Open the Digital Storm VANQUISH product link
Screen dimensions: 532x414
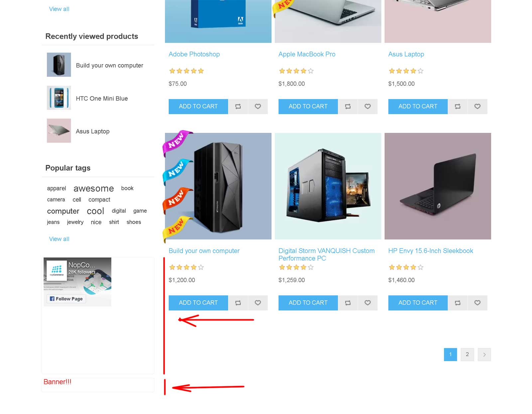click(327, 254)
